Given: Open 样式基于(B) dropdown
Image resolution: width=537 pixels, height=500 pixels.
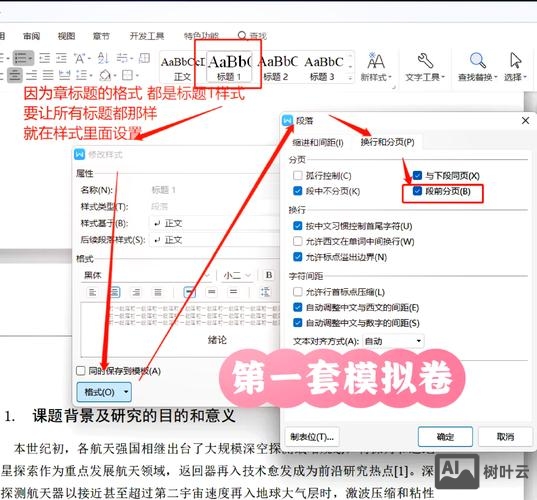Looking at the screenshot, I should click(214, 223).
